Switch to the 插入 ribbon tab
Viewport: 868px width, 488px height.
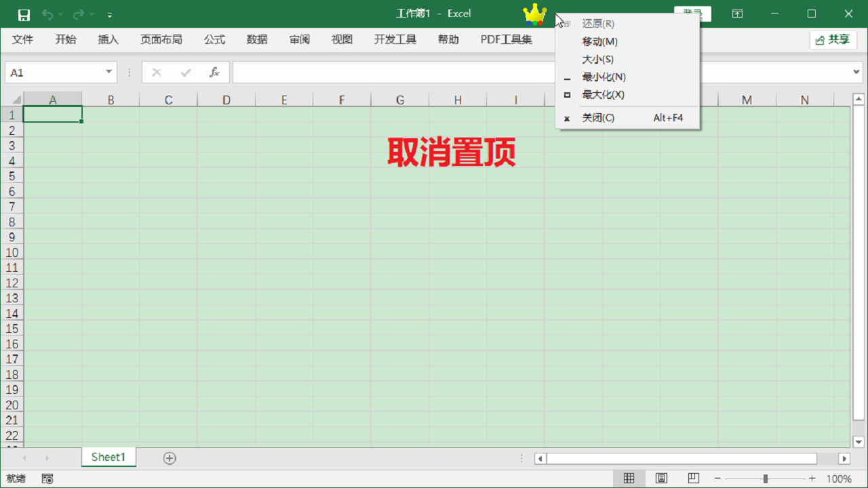pyautogui.click(x=108, y=39)
